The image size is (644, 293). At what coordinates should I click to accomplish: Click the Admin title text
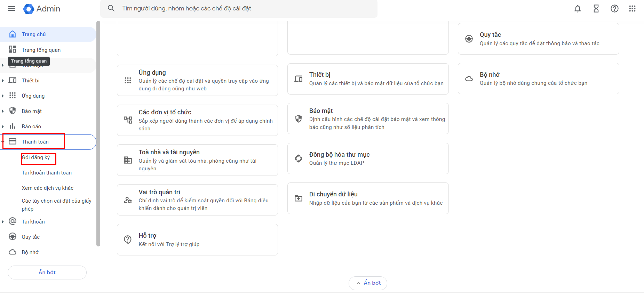(x=48, y=9)
